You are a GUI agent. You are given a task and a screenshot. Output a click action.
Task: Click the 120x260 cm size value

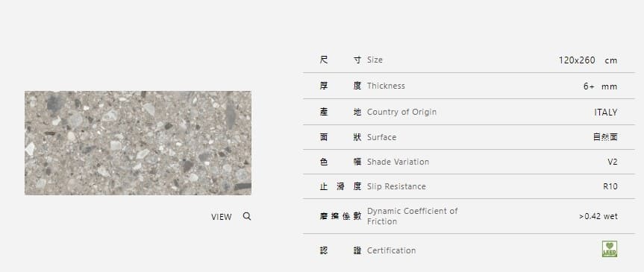click(x=588, y=60)
